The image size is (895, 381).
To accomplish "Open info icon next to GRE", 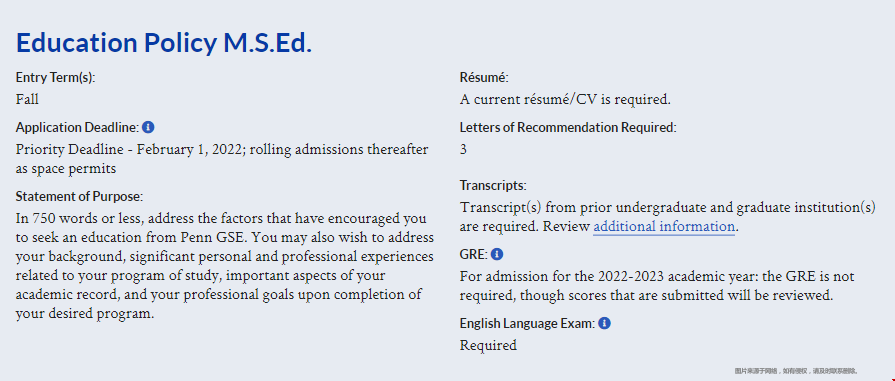I will coord(497,254).
